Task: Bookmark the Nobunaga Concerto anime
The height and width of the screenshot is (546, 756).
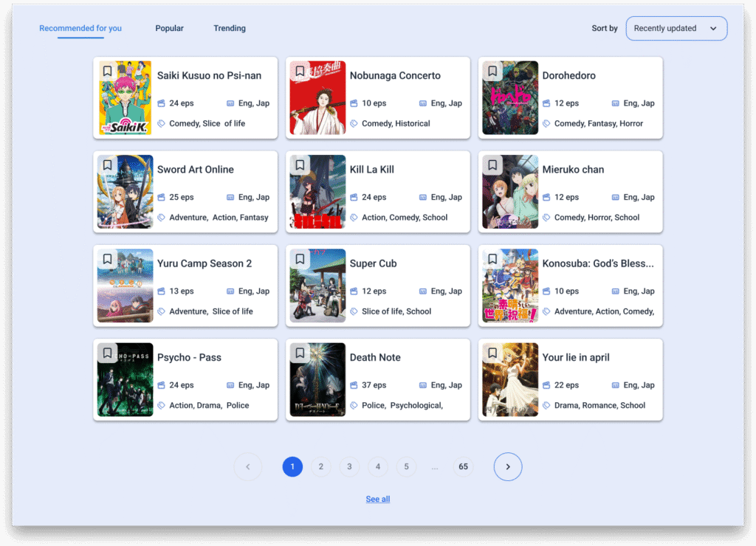Action: point(300,72)
